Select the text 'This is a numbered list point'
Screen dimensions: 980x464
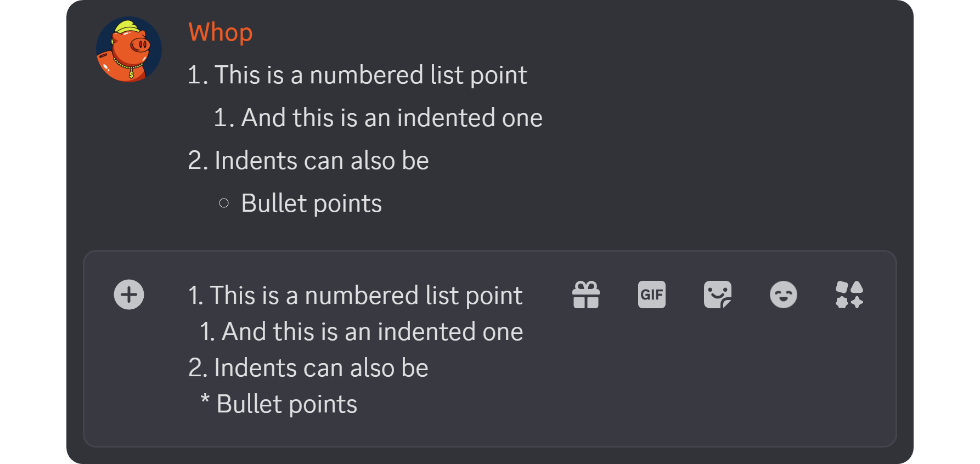tap(371, 75)
